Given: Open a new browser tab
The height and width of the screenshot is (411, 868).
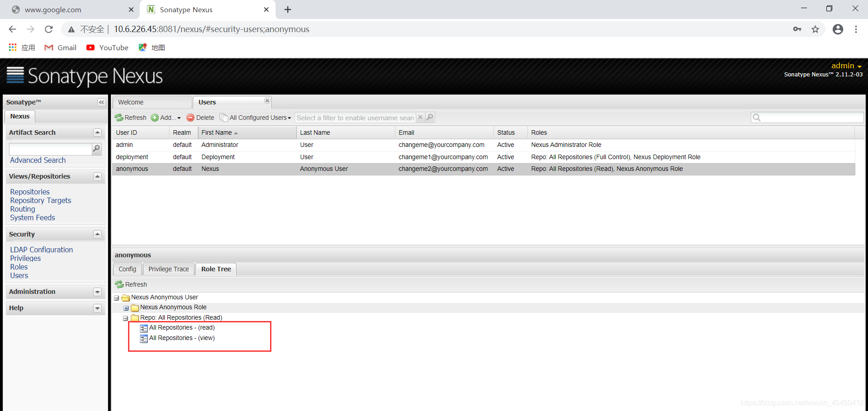Looking at the screenshot, I should (x=288, y=9).
